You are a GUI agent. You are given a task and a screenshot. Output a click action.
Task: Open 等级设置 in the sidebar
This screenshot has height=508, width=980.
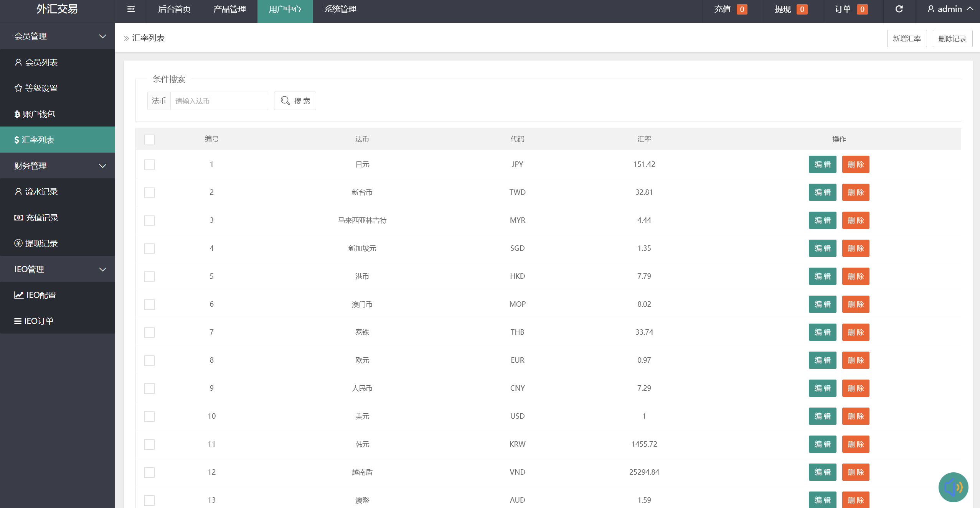[x=58, y=88]
